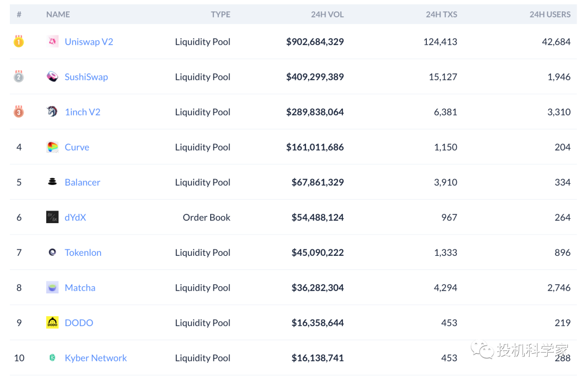The height and width of the screenshot is (376, 588).
Task: Open the SushiSwap link
Action: point(86,77)
